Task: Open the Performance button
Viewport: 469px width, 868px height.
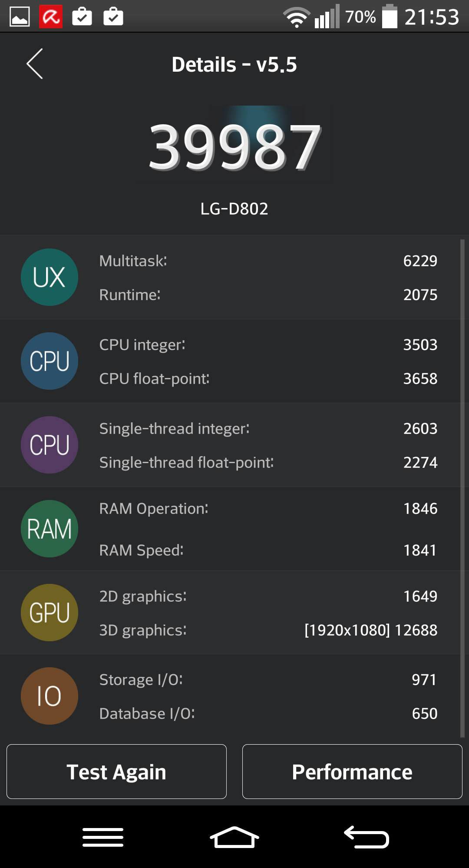Action: 352,772
